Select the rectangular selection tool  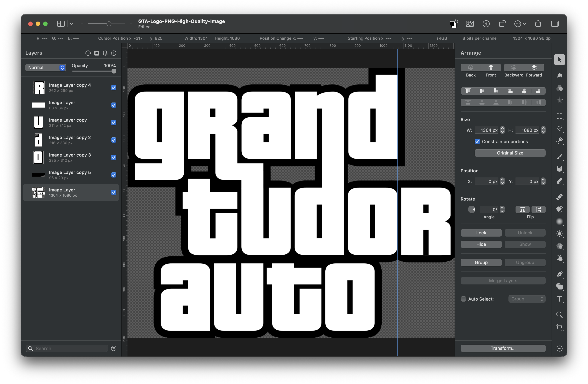559,116
